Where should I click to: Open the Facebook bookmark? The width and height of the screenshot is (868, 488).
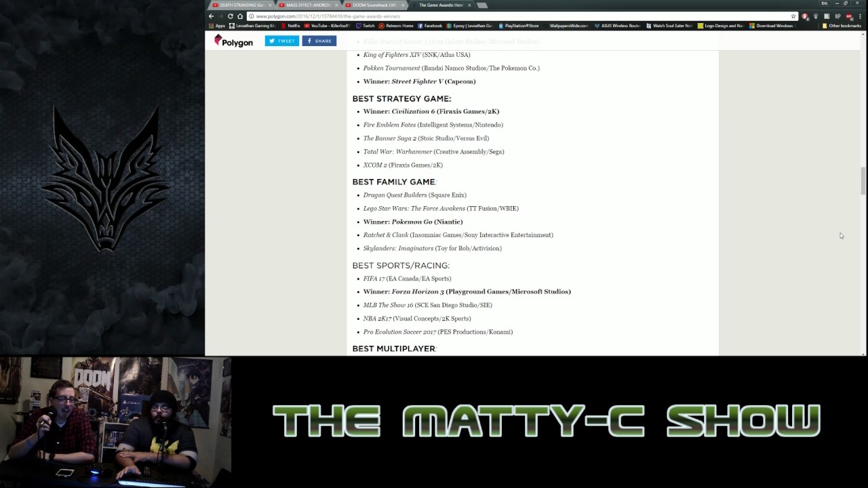[x=430, y=26]
